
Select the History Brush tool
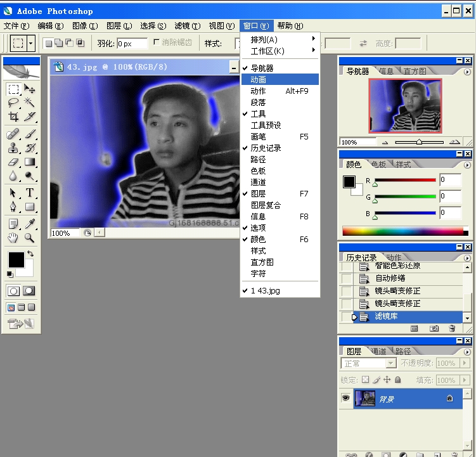[29, 148]
